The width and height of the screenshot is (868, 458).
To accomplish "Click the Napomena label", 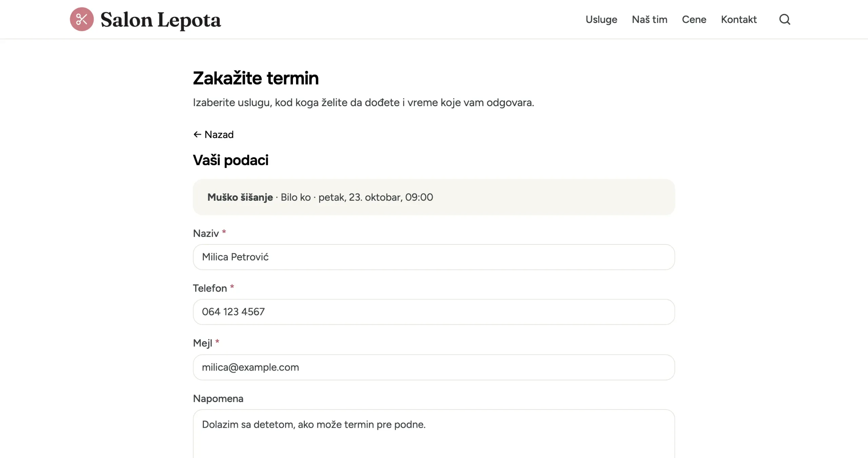I will click(218, 398).
